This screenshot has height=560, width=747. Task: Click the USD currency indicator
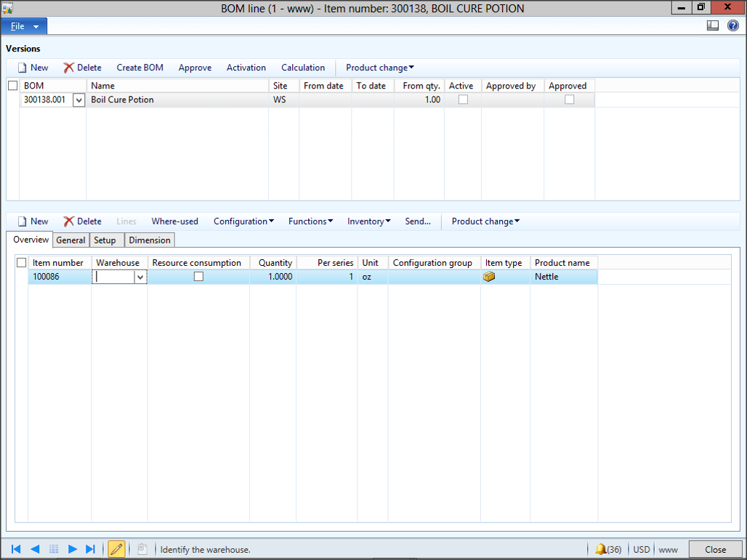point(641,549)
